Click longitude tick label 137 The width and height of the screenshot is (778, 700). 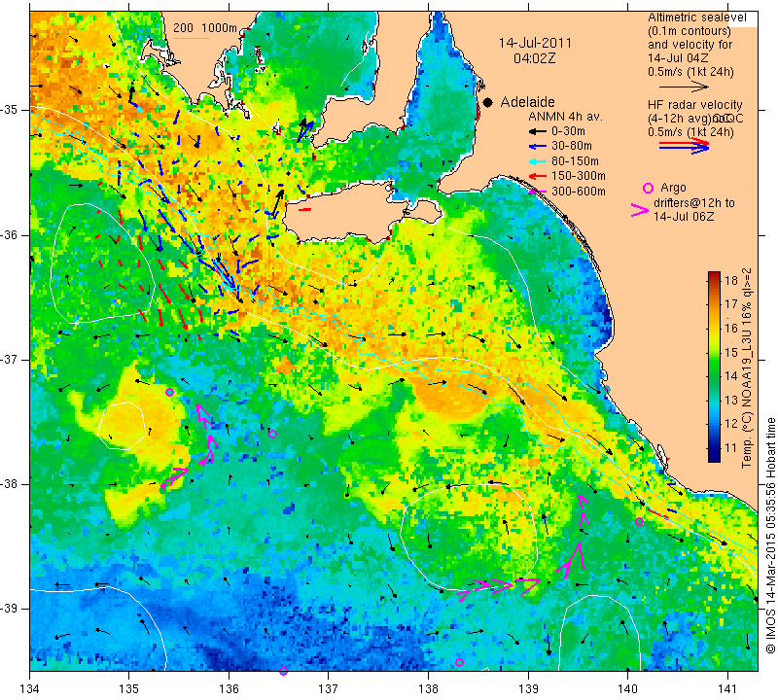click(329, 689)
